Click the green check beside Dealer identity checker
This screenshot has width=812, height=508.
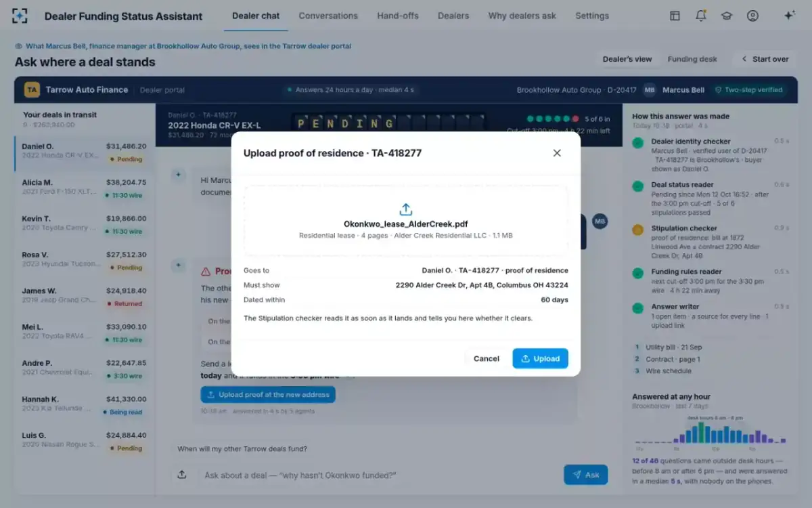pos(637,143)
